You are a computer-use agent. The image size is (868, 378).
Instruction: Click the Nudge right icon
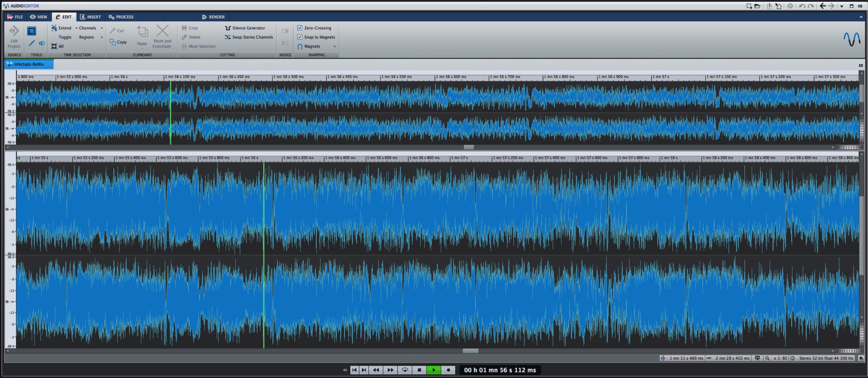[285, 43]
